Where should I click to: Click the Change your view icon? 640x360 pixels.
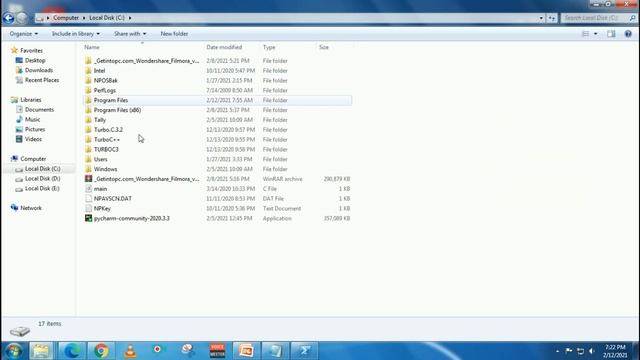585,34
